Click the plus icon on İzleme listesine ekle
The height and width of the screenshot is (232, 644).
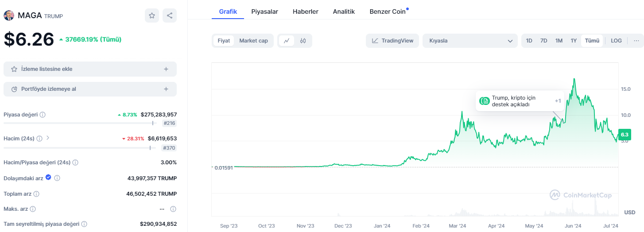click(166, 69)
